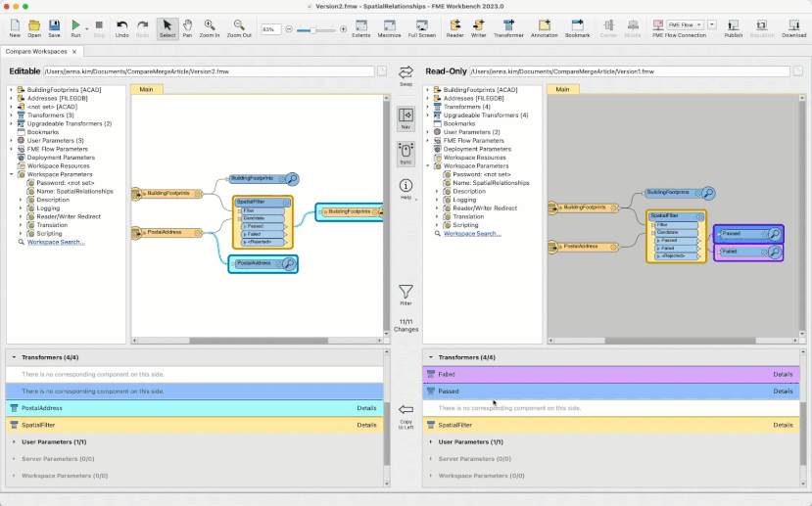Open the Run options dropdown arrow
The height and width of the screenshot is (506, 812).
point(86,28)
